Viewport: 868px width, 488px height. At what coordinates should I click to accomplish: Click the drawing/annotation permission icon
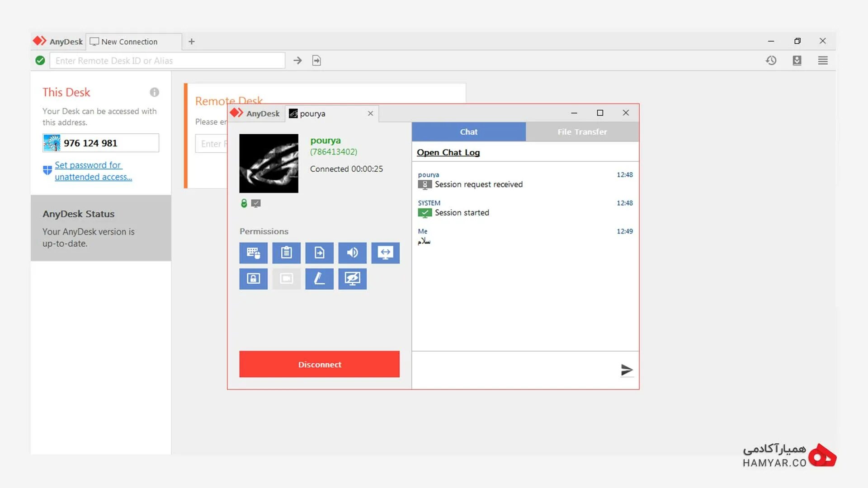tap(320, 278)
